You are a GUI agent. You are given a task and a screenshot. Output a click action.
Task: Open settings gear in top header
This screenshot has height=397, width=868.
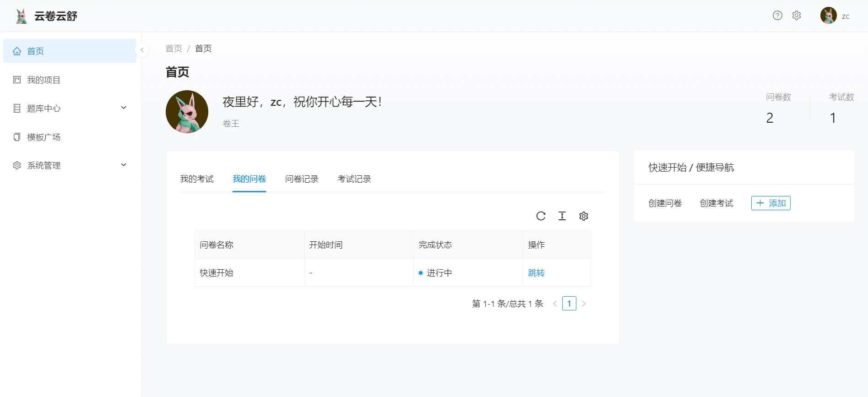point(797,16)
